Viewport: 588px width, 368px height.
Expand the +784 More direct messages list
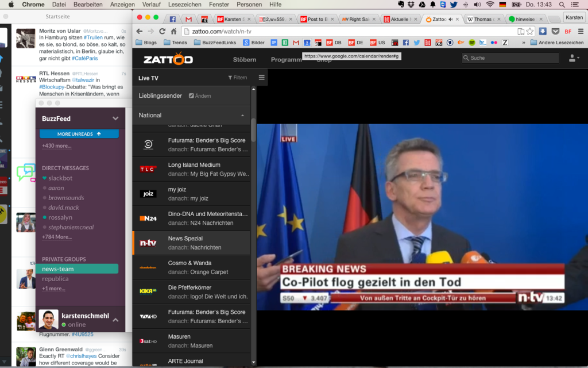point(57,236)
